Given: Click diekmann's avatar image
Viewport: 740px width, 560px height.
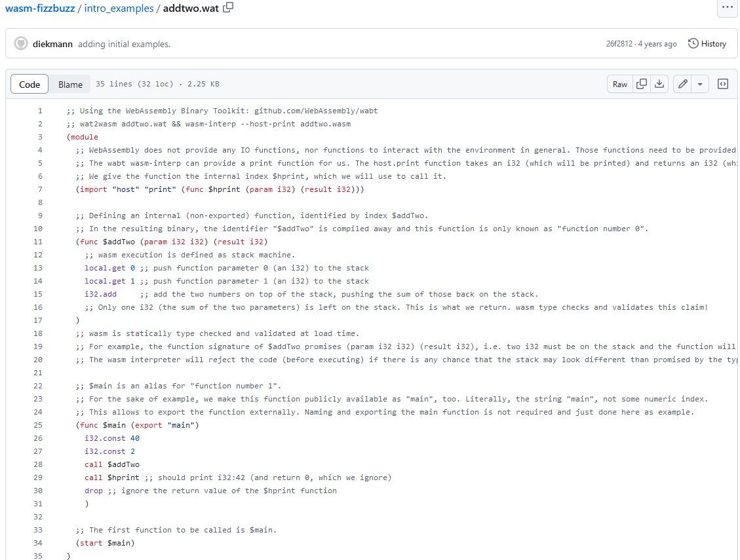Looking at the screenshot, I should pos(21,44).
